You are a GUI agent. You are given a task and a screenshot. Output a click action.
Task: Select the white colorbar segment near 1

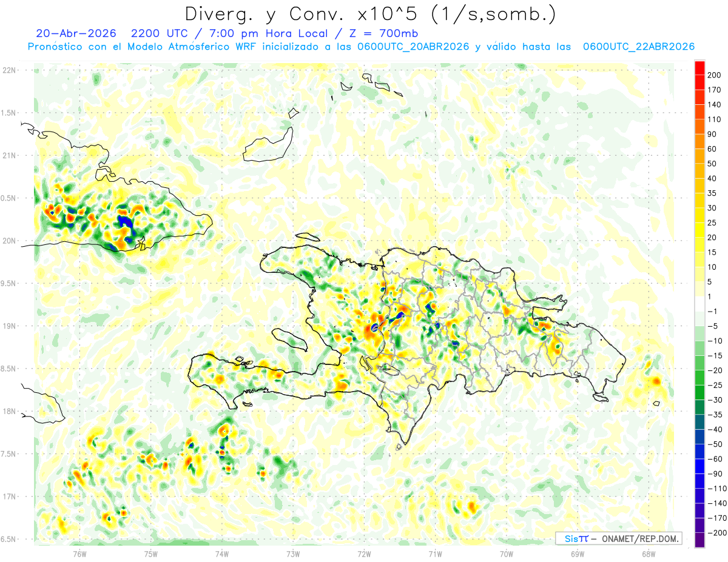699,304
